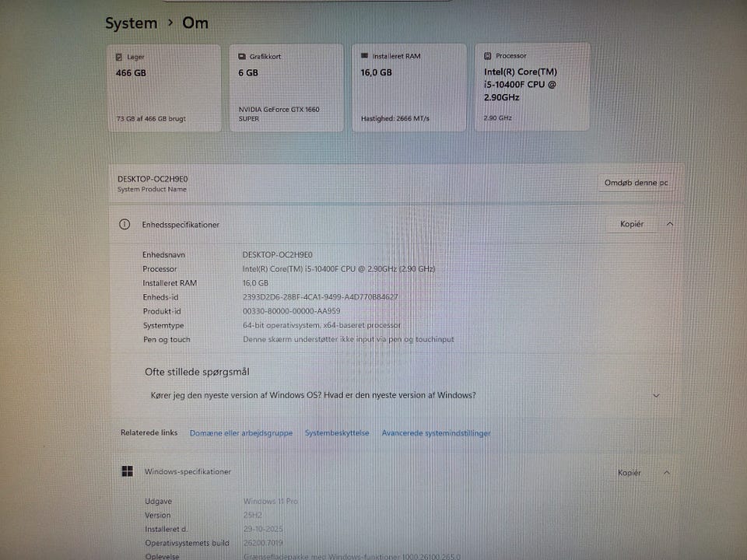The image size is (747, 560).
Task: Open the 16,0 GB RAM card
Action: point(409,87)
